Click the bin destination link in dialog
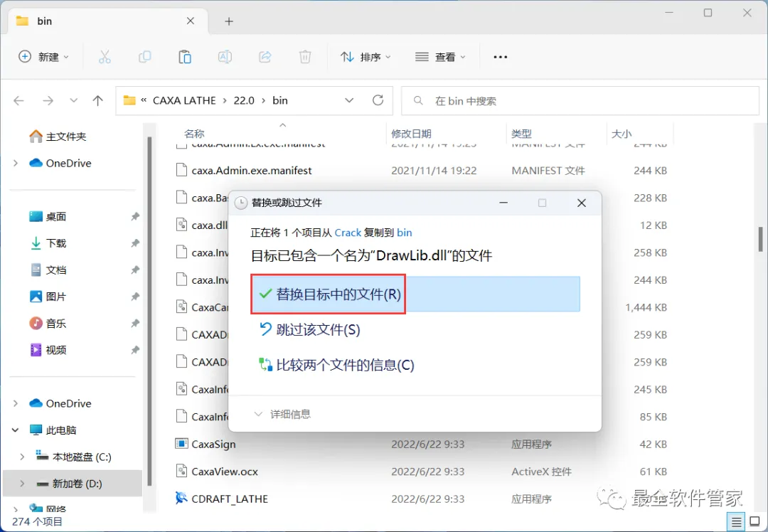This screenshot has width=768, height=532. [404, 233]
